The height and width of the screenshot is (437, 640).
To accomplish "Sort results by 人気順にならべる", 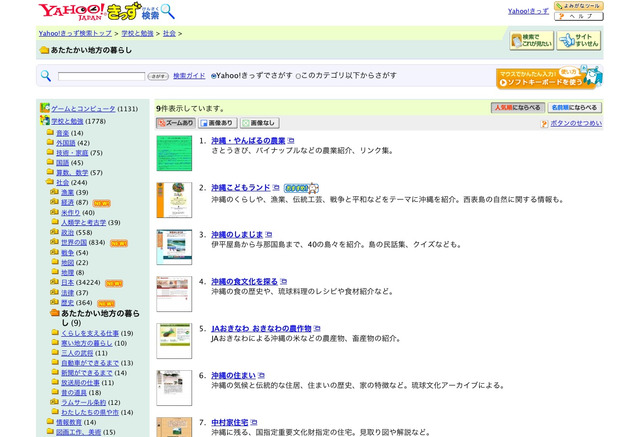I will tap(518, 108).
